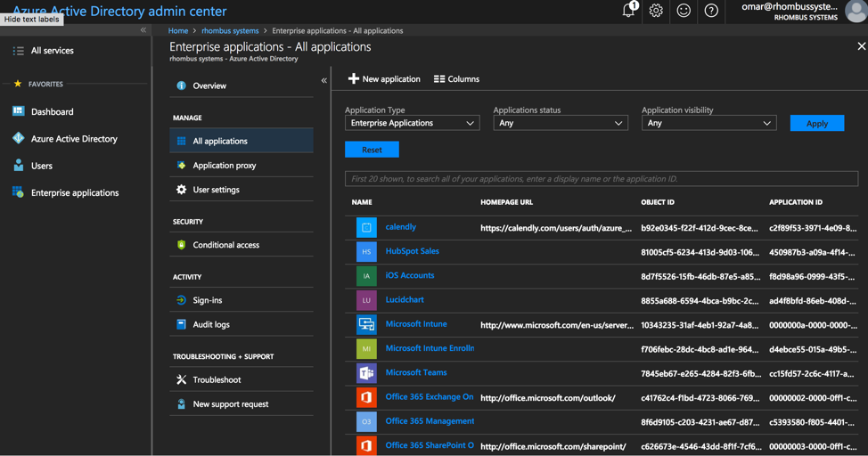Select All applications in Manage menu

(242, 141)
